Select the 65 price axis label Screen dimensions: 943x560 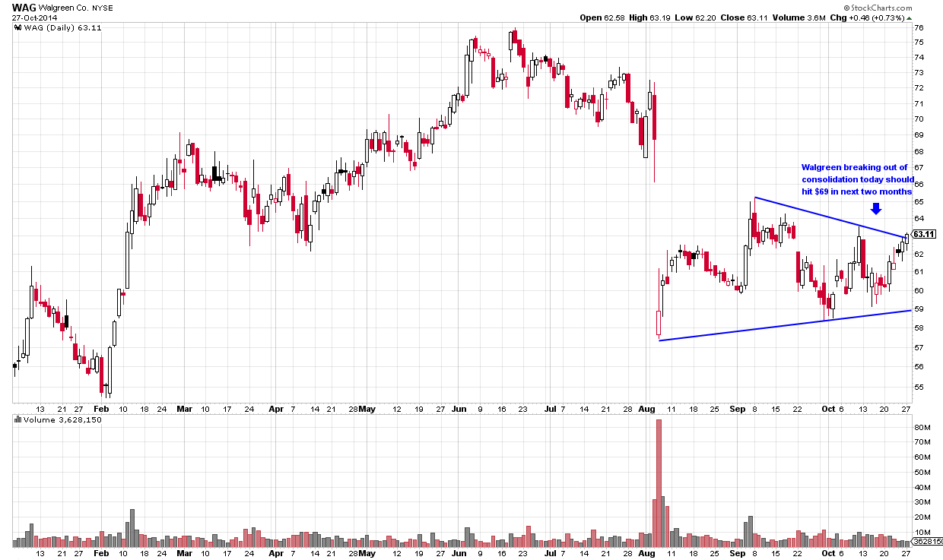coord(919,201)
